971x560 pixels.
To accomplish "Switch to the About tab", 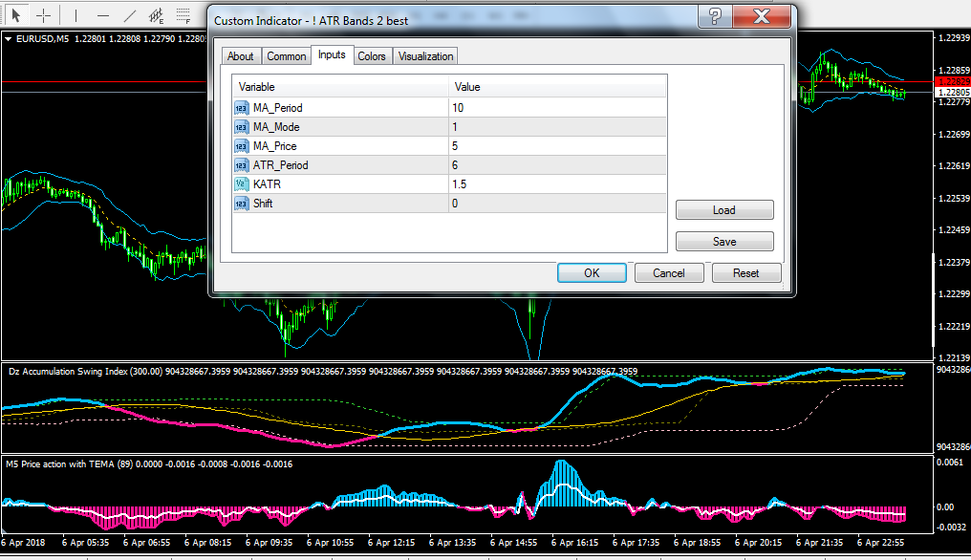I will point(240,56).
